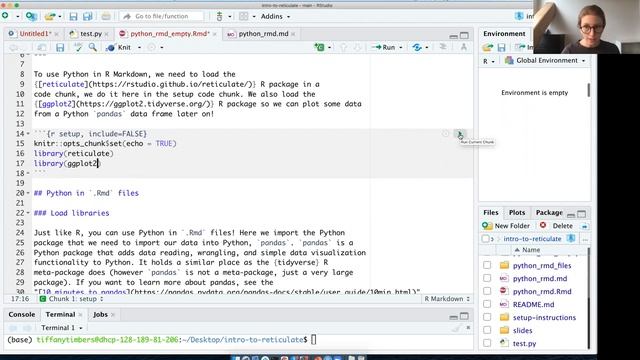640x360 pixels.
Task: Go to the previous chunk arrow
Action: 343,47
